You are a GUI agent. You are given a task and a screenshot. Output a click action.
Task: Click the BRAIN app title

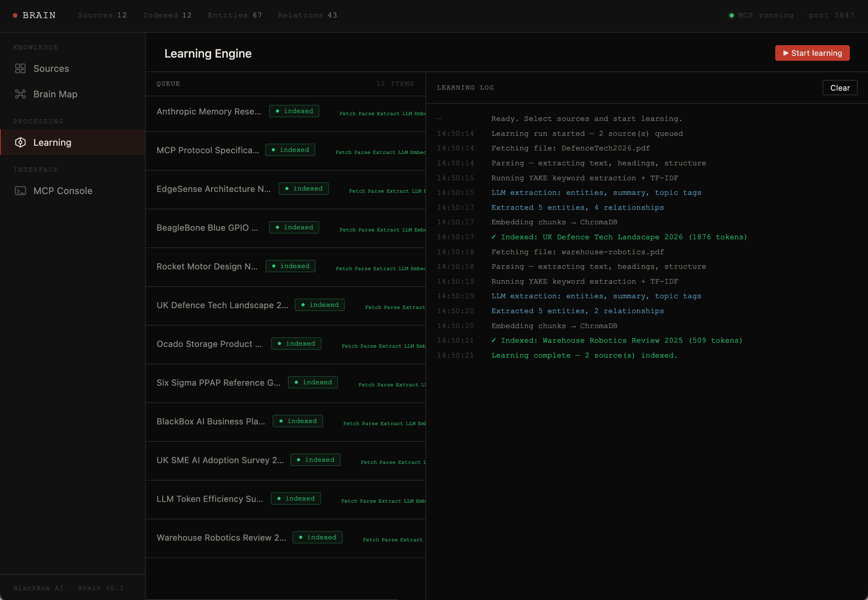tap(39, 15)
